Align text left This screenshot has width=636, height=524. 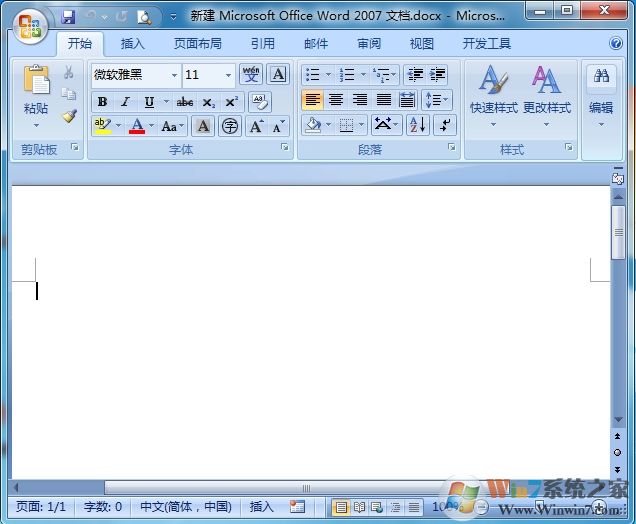click(313, 99)
